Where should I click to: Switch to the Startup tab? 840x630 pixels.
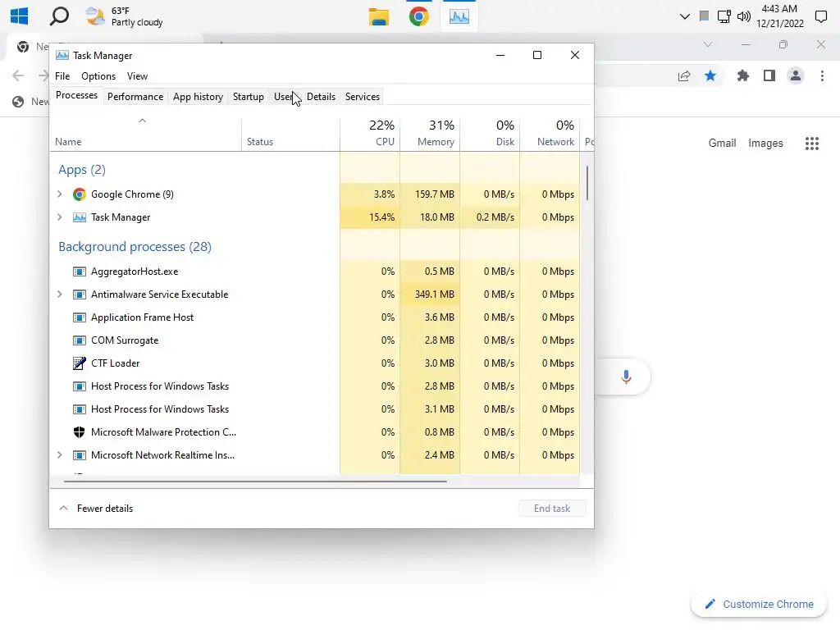[248, 97]
